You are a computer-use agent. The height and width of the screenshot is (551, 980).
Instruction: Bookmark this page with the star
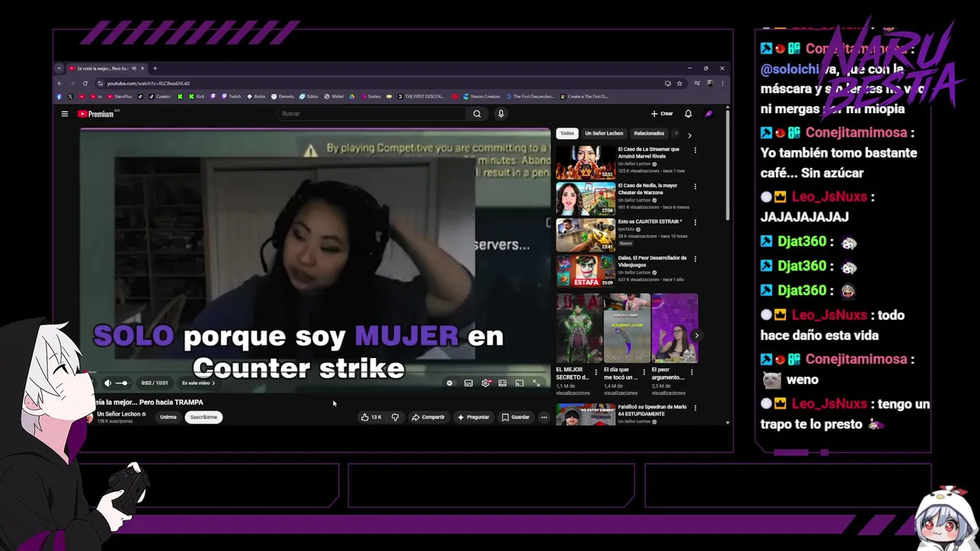tap(679, 83)
